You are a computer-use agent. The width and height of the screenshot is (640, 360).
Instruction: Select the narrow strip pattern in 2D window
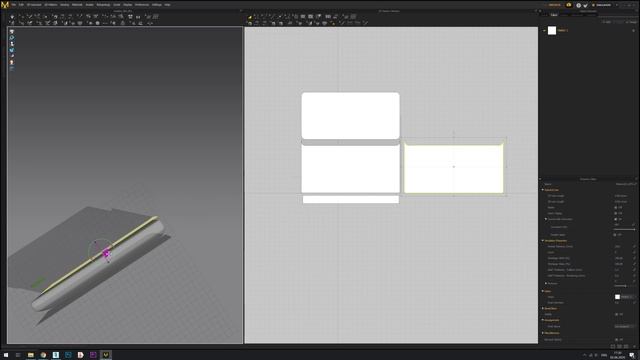click(x=351, y=200)
